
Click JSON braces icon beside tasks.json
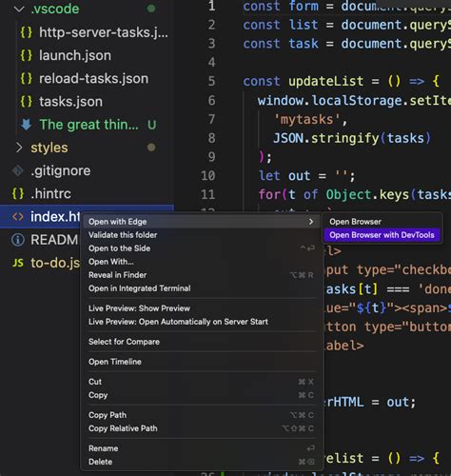pos(26,102)
